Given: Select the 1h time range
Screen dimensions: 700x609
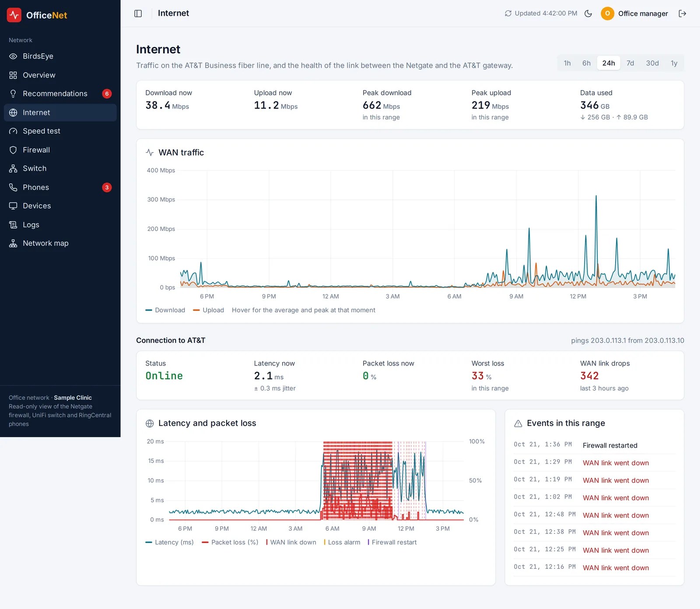Looking at the screenshot, I should (x=567, y=63).
